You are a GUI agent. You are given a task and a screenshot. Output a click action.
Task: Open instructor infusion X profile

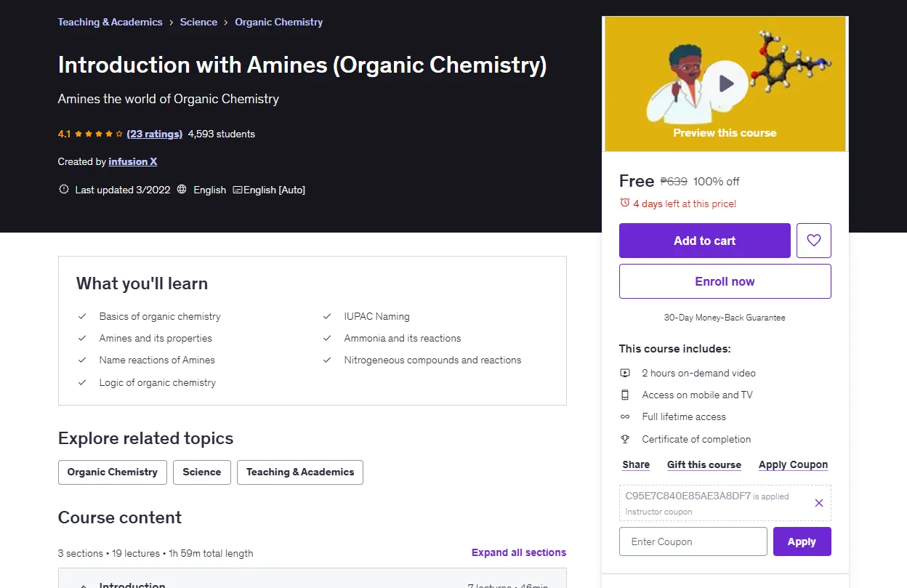coord(133,161)
